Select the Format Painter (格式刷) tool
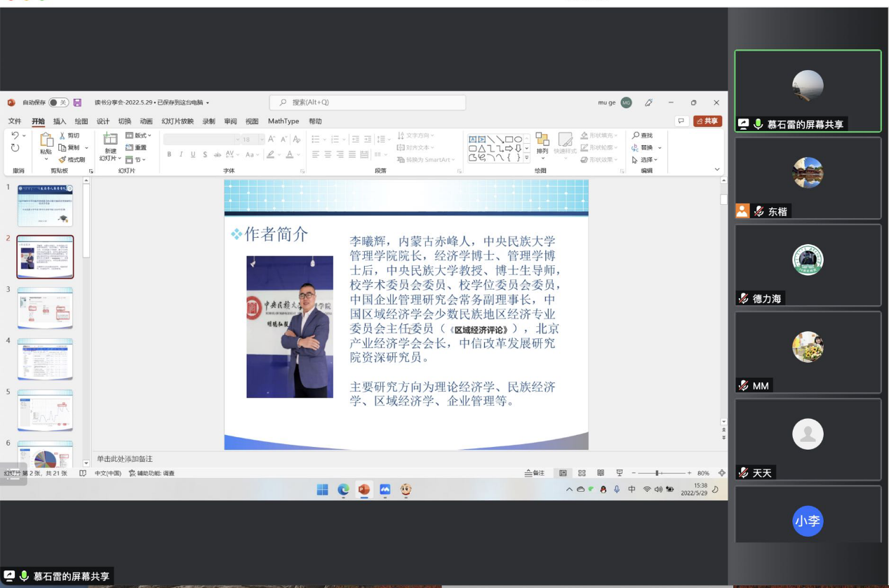The image size is (889, 588). pos(72,159)
